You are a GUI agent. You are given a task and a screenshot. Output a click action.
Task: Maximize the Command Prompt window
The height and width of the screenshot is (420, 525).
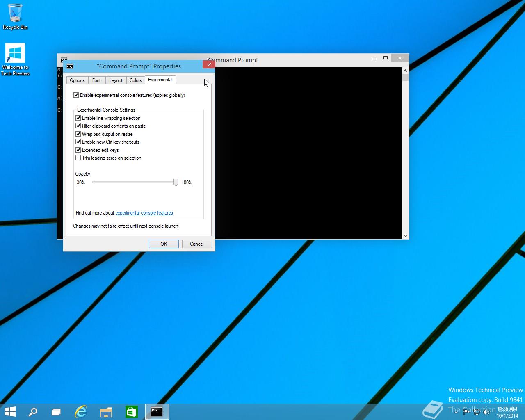pos(386,58)
